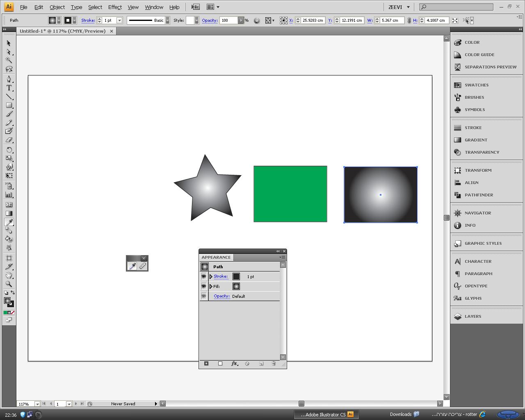Click the Add New Effect fx icon
Viewport: 525px width, 420px height.
click(234, 364)
